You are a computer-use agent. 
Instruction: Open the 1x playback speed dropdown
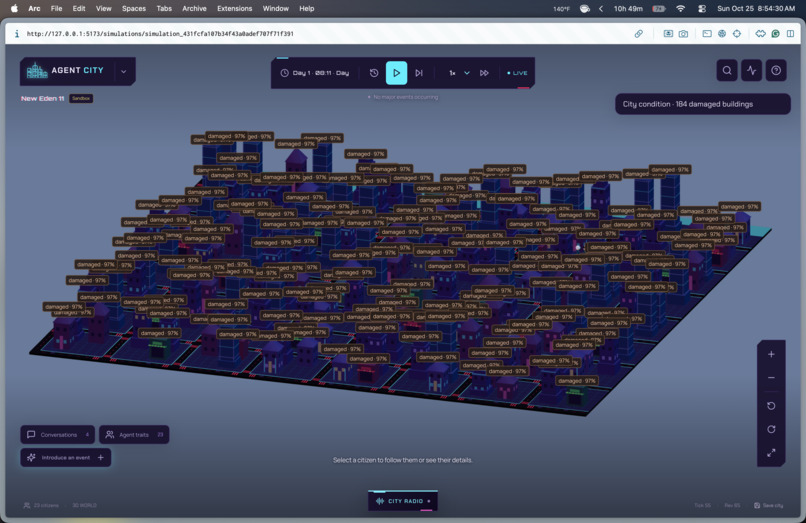pos(459,73)
